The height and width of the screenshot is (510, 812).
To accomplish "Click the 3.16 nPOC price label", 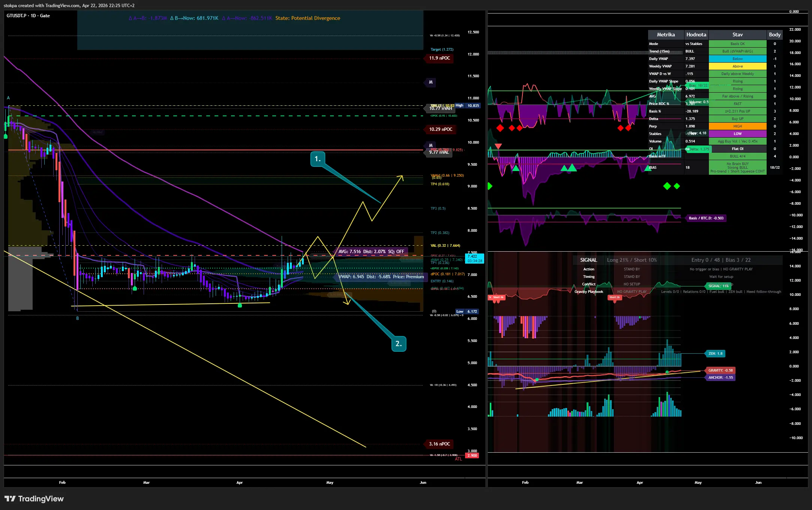I will (439, 444).
